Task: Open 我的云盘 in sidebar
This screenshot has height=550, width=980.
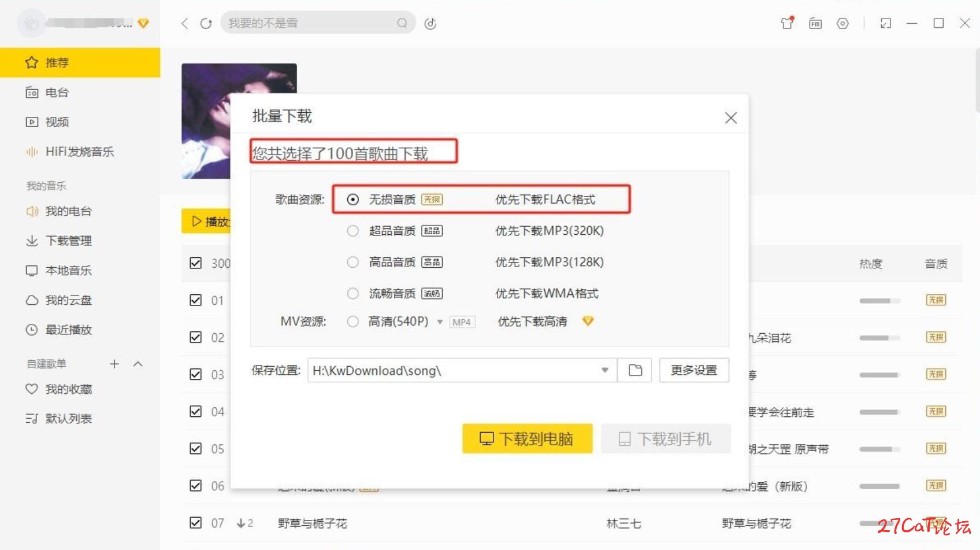Action: click(x=80, y=300)
